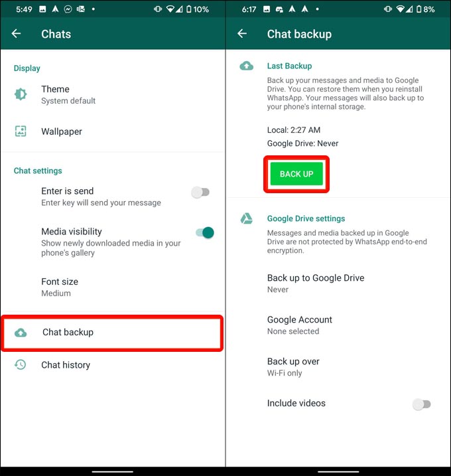Turn on the Include videos switch
The width and height of the screenshot is (451, 476).
[x=422, y=404]
